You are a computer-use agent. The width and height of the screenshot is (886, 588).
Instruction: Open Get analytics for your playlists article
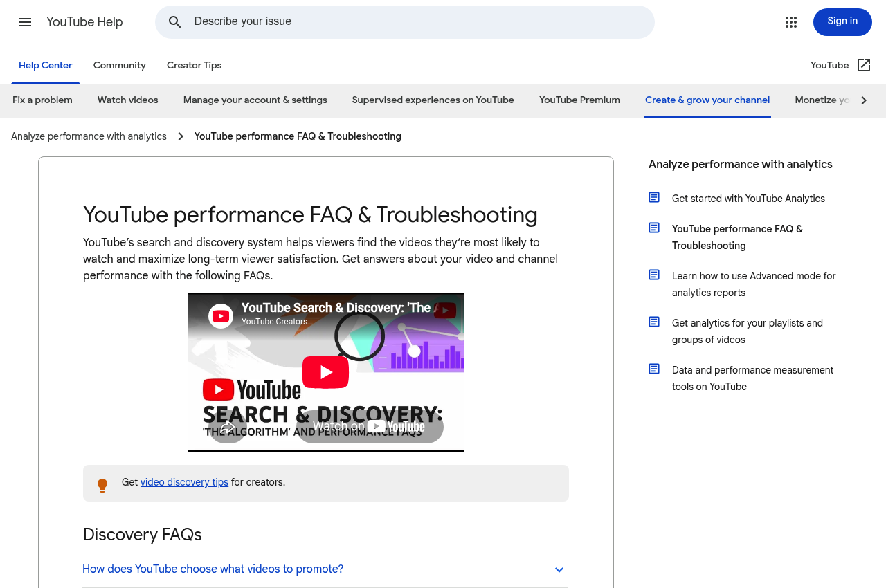748,331
